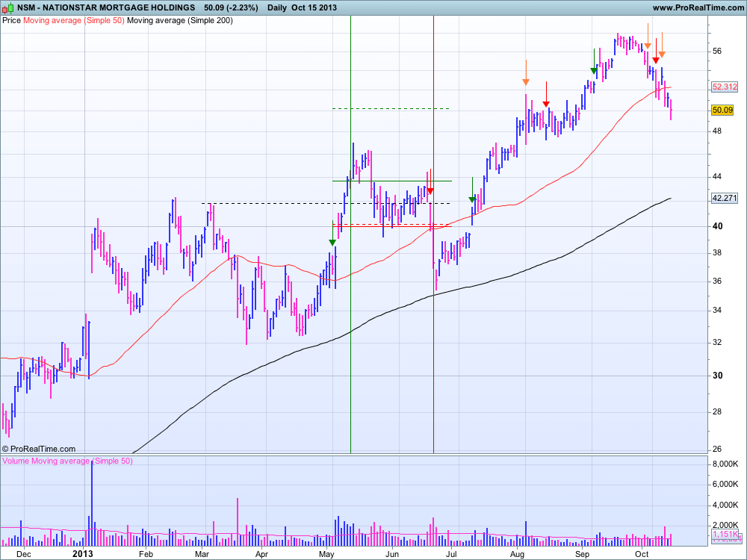Click the 36 price axis label
The height and width of the screenshot is (560, 747).
click(x=717, y=281)
